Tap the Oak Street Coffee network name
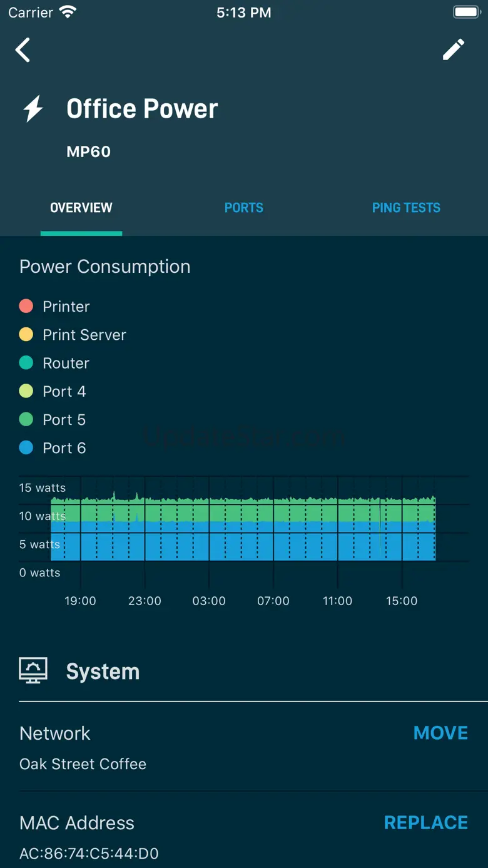Image resolution: width=488 pixels, height=868 pixels. tap(83, 764)
